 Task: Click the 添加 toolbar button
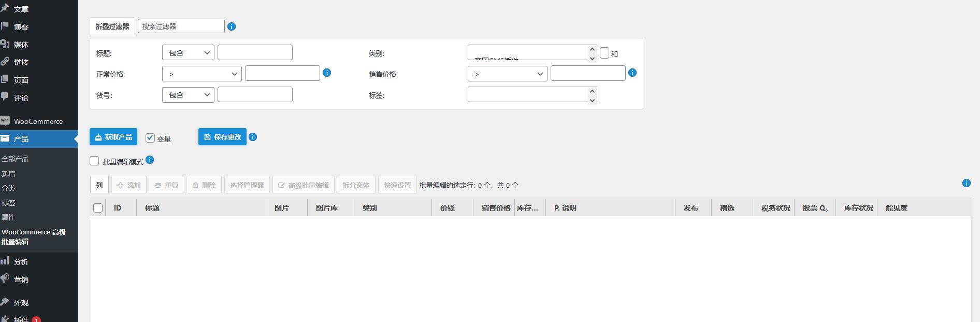128,185
